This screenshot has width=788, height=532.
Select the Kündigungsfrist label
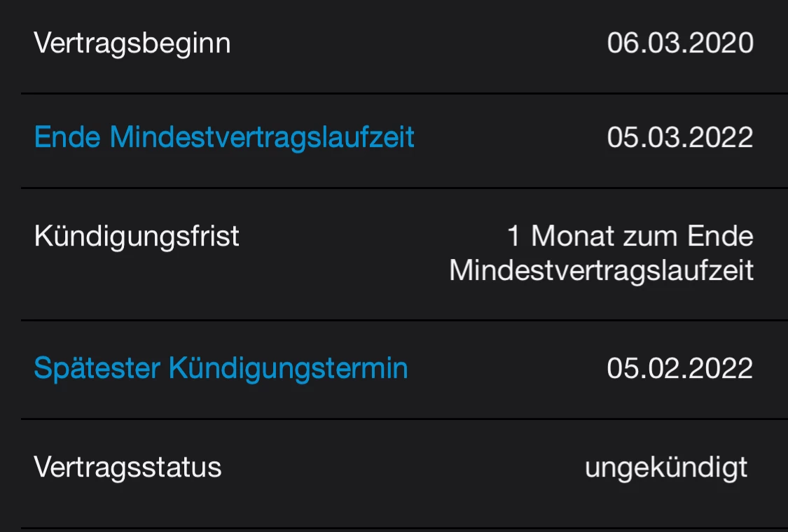click(x=137, y=237)
